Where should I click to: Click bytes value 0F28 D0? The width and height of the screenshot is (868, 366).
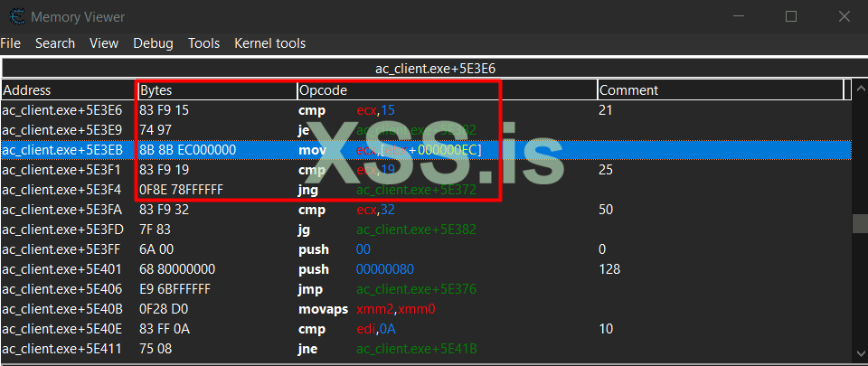[x=165, y=309]
